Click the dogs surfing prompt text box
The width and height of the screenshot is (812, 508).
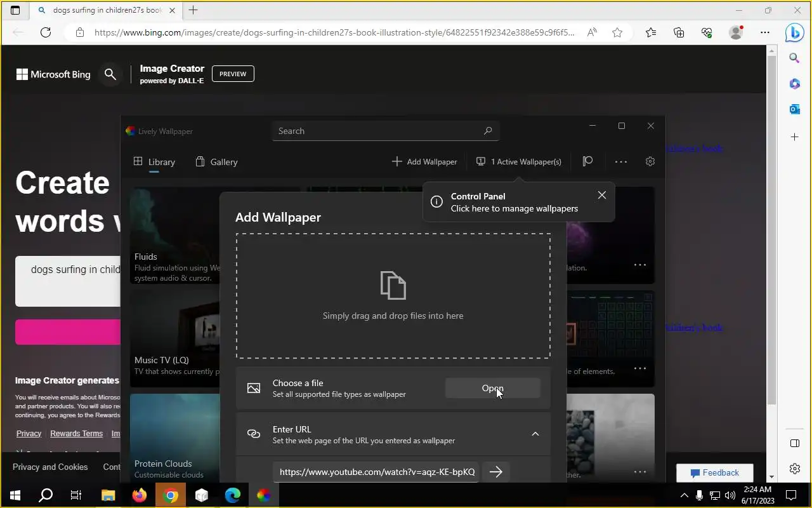tap(68, 281)
